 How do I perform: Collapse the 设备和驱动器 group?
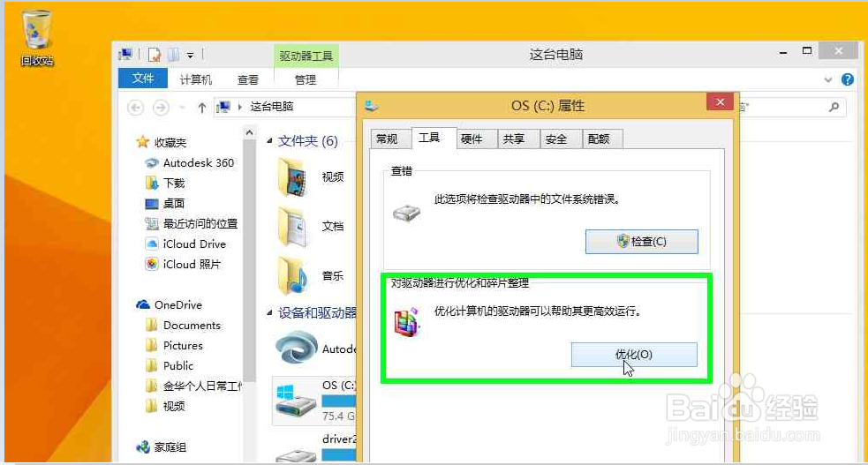(269, 313)
